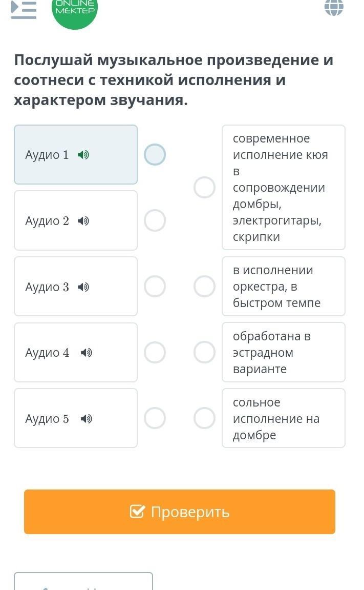The image size is (364, 590).
Task: Select the radio circle next to Аудио 4
Action: pyautogui.click(x=155, y=353)
